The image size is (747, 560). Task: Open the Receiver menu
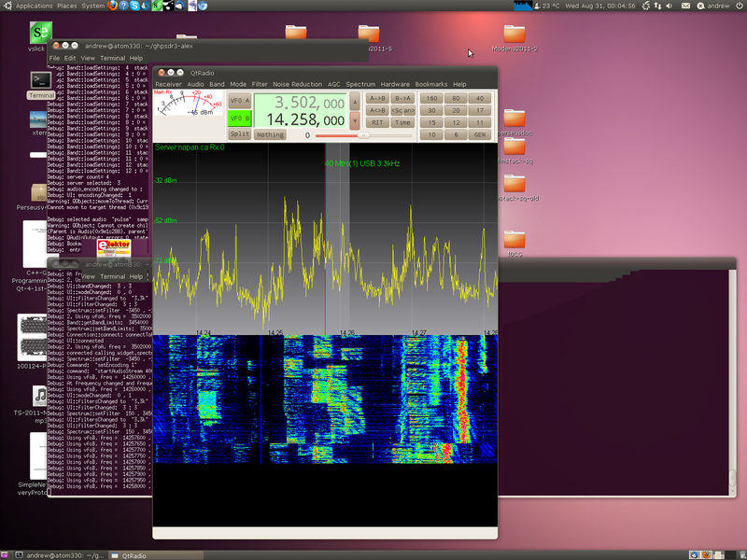pyautogui.click(x=169, y=84)
